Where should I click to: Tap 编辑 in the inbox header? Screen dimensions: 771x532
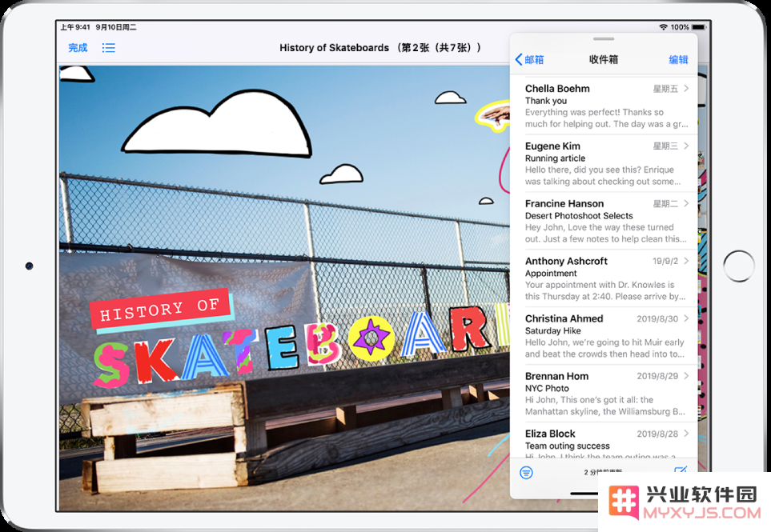pyautogui.click(x=678, y=59)
